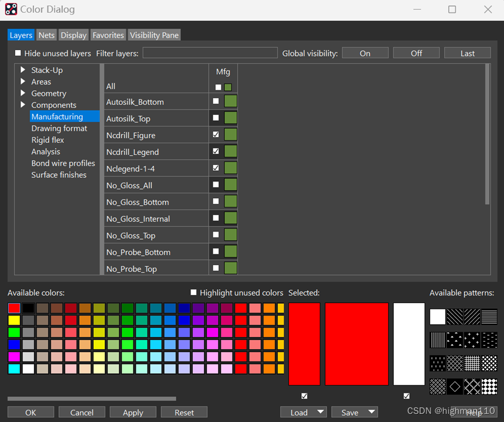Pick the small triangles pattern

pyautogui.click(x=455, y=340)
